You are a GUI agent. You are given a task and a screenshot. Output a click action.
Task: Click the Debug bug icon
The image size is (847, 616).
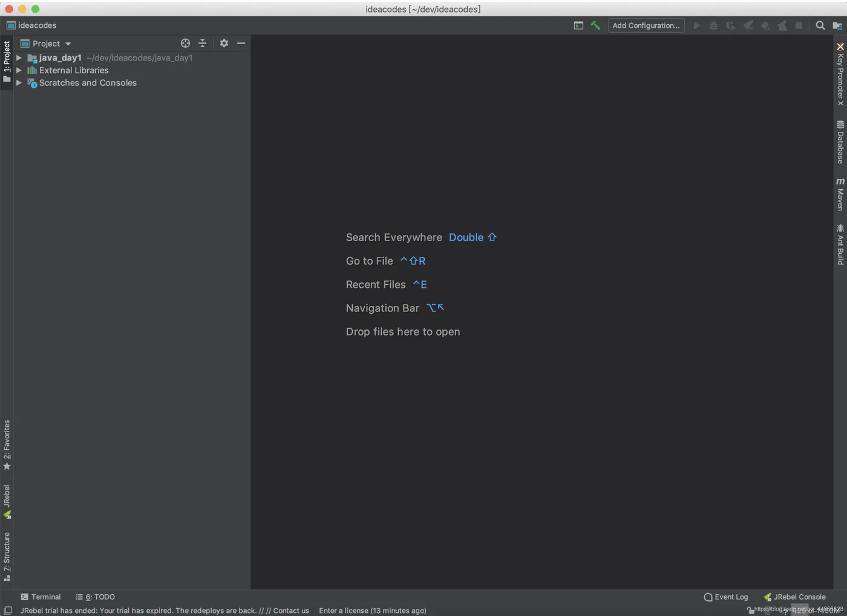(714, 25)
